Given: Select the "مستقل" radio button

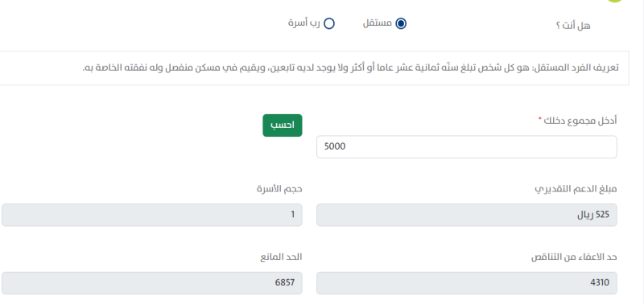Looking at the screenshot, I should 401,24.
